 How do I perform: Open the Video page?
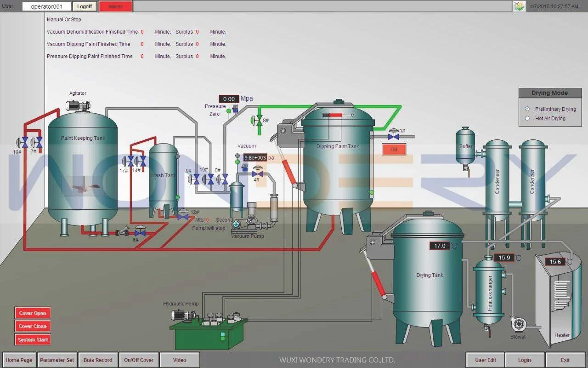pos(180,360)
